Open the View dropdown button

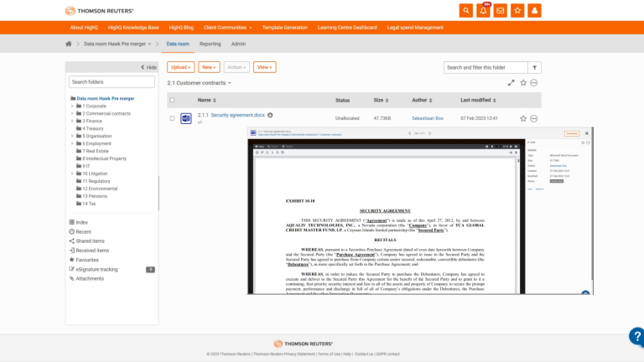tap(264, 67)
